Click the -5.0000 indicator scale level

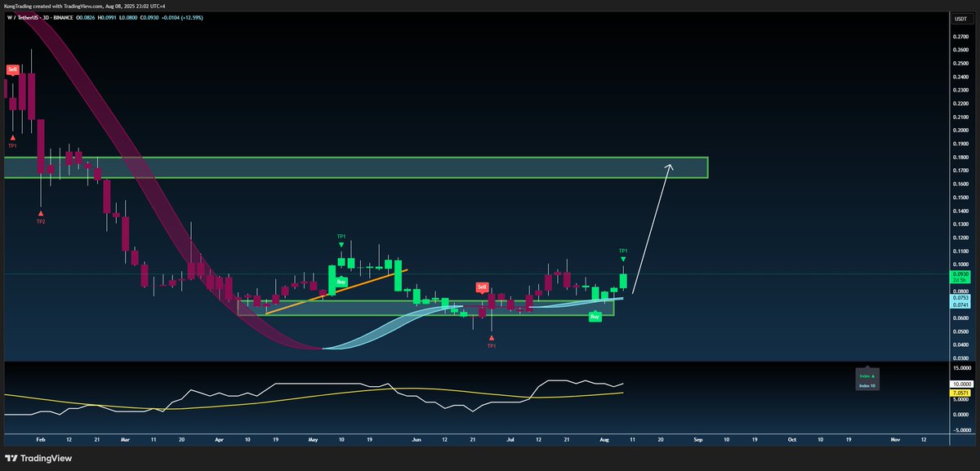(x=960, y=429)
